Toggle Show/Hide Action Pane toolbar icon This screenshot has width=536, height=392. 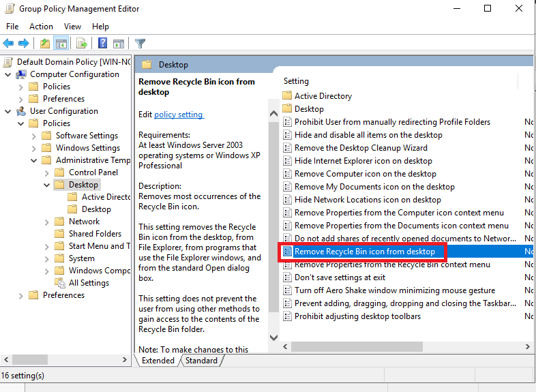[119, 44]
